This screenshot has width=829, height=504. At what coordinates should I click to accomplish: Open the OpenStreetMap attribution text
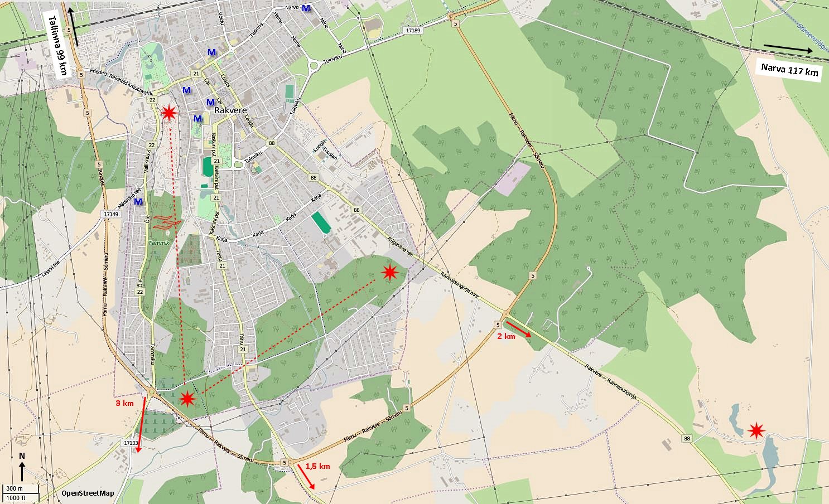88,493
